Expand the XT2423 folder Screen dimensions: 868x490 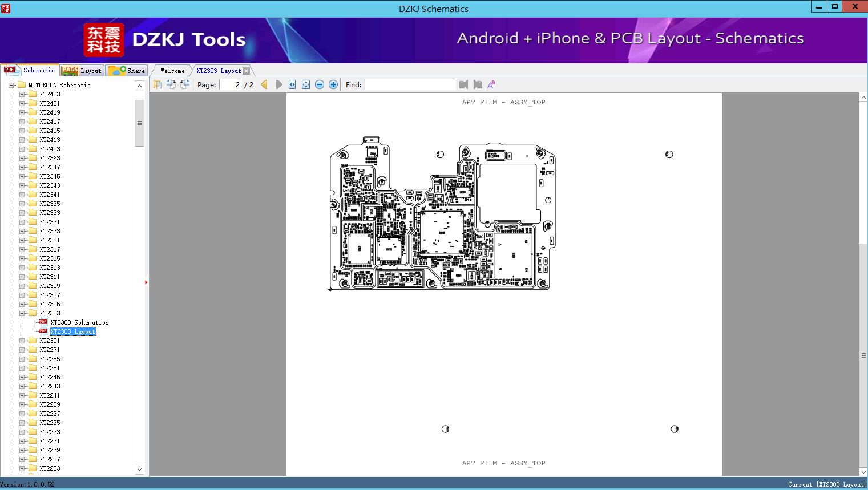click(x=22, y=94)
